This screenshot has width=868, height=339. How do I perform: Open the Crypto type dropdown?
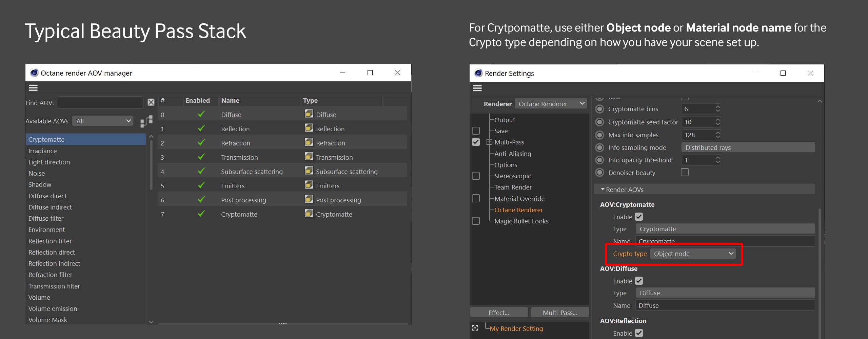pos(693,254)
